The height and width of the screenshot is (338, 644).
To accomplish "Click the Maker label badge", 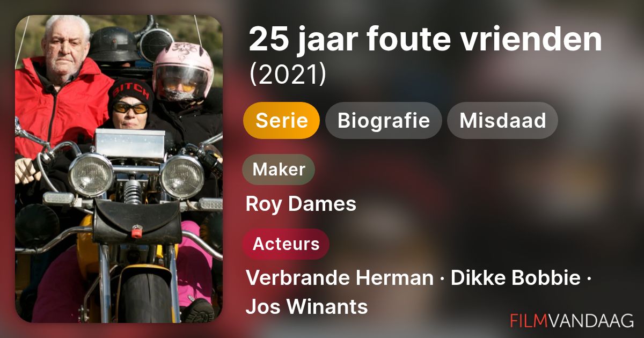I will [x=279, y=170].
